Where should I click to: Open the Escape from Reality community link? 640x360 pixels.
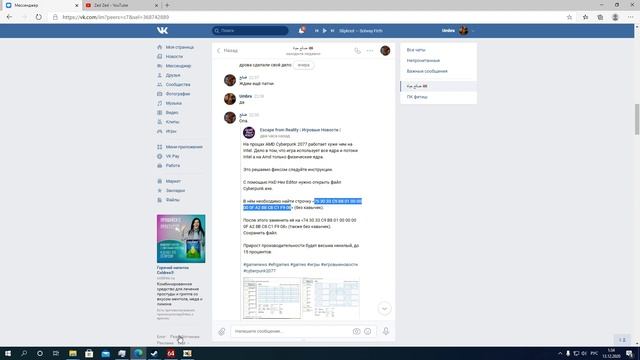point(300,130)
